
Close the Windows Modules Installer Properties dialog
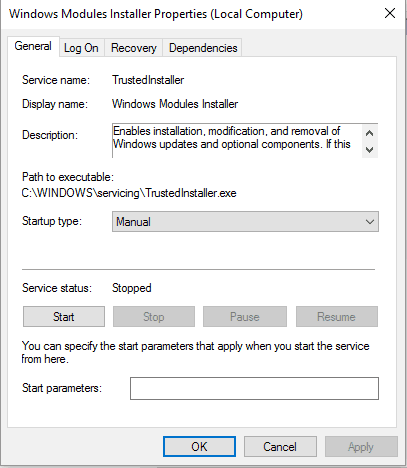click(390, 14)
